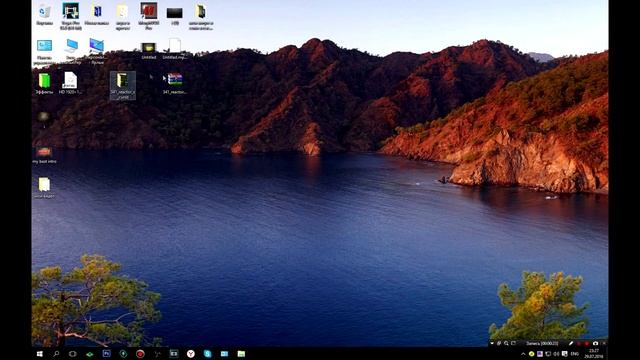Image resolution: width=640 pixels, height=360 pixels.
Task: Expand hidden system tray icons chevron
Action: [523, 354]
